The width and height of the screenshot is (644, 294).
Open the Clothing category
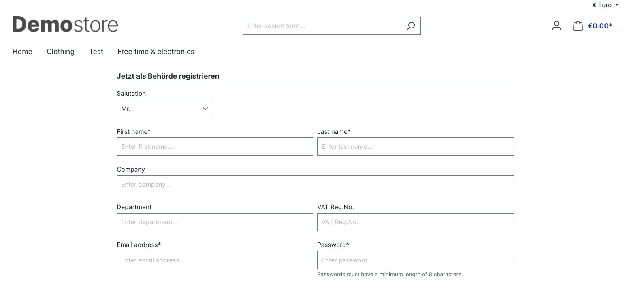point(60,52)
